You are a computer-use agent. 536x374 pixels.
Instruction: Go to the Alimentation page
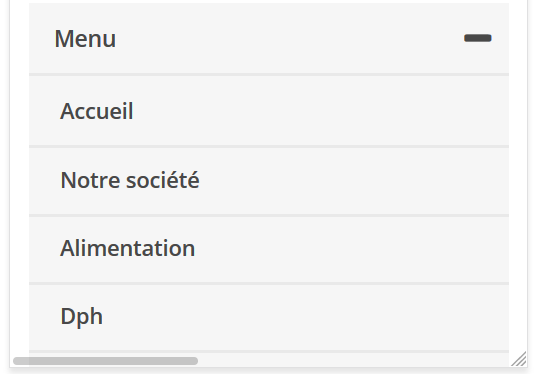[128, 248]
